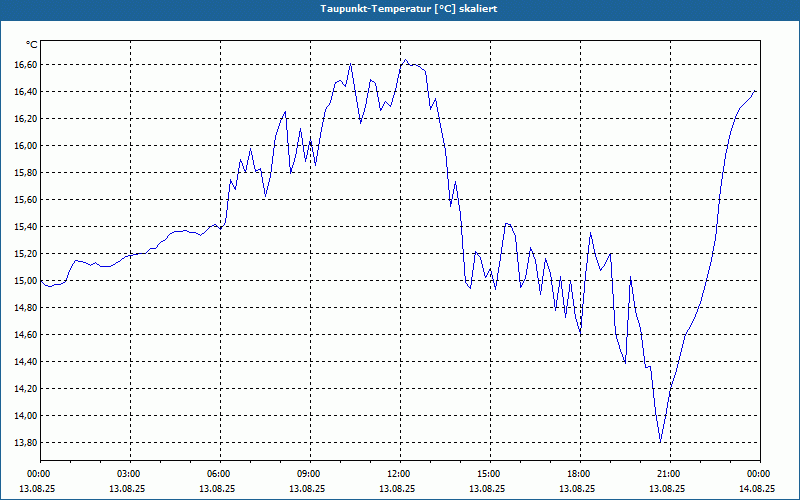Image resolution: width=800 pixels, height=500 pixels.
Task: Pick the '15,60' y-axis label
Action: point(27,200)
